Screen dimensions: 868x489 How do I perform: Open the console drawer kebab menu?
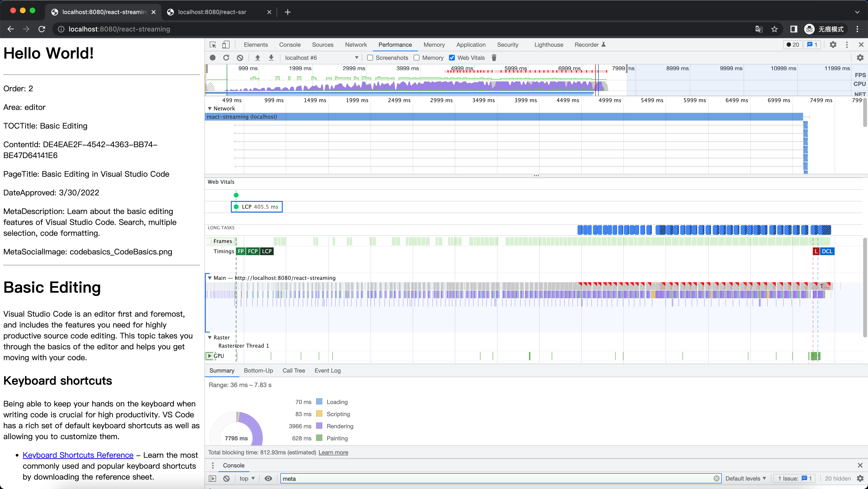pos(213,465)
